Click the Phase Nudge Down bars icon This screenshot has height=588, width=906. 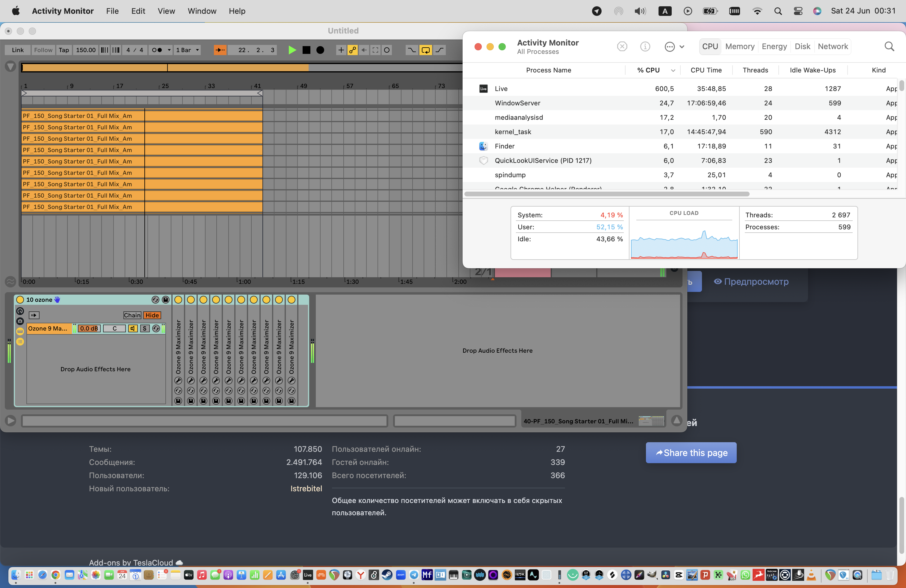tap(104, 50)
